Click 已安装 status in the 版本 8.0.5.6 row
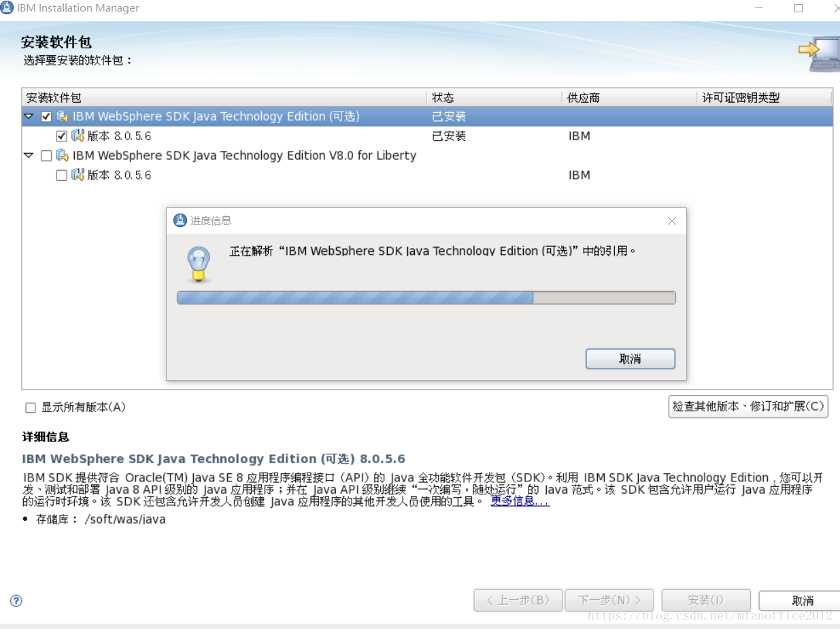Screen dimensions: 840x629 point(449,136)
